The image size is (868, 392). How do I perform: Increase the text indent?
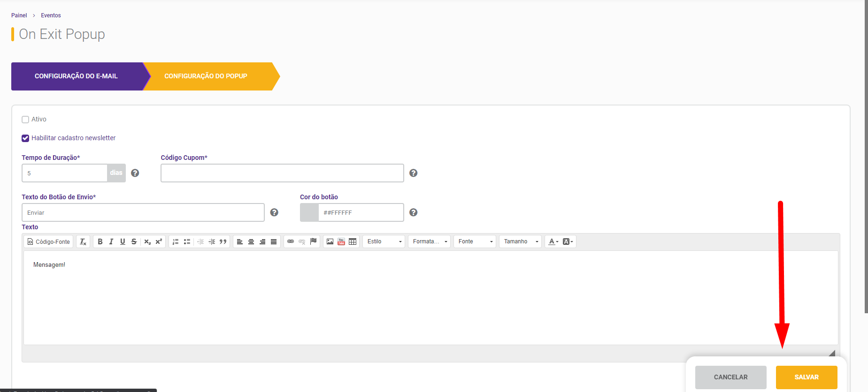tap(212, 241)
